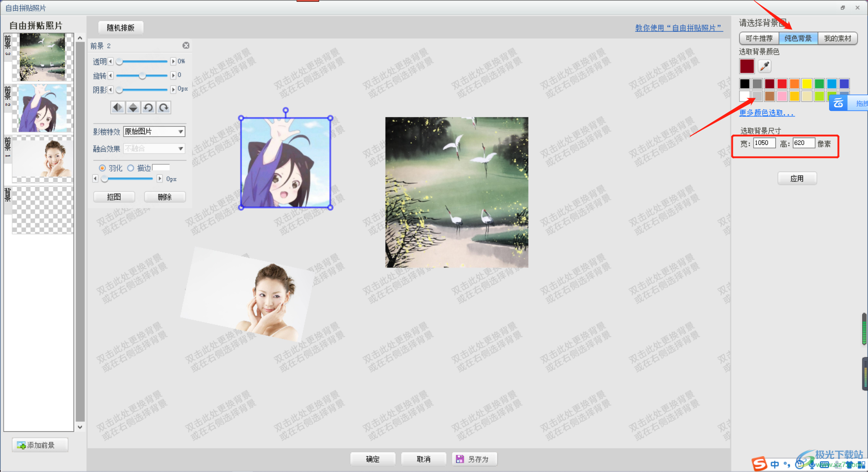868x472 pixels.
Task: Open the 影楼特效 effect dropdown
Action: click(x=154, y=131)
